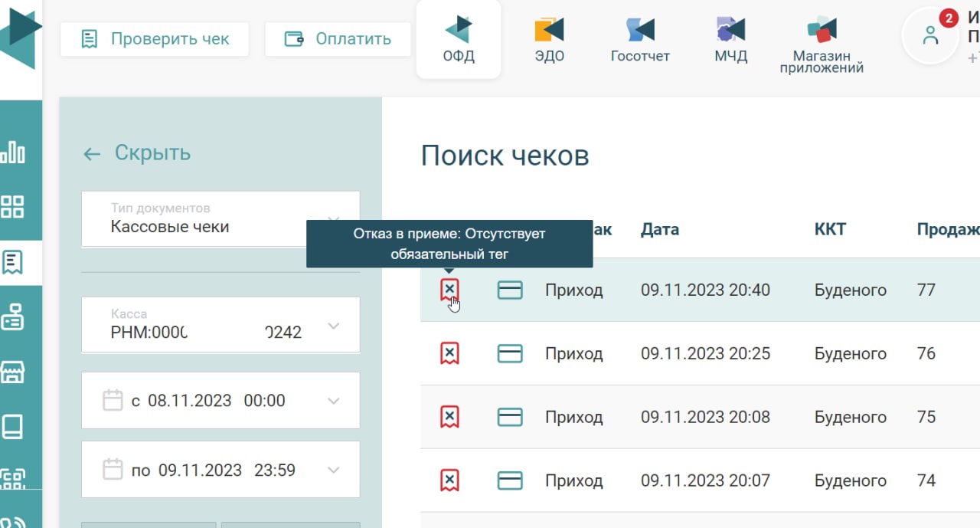Click the Оплатить button
This screenshot has width=980, height=528.
[338, 39]
